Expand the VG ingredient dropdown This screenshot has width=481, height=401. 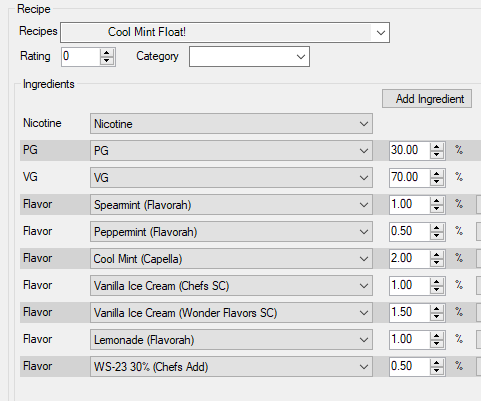click(x=231, y=178)
